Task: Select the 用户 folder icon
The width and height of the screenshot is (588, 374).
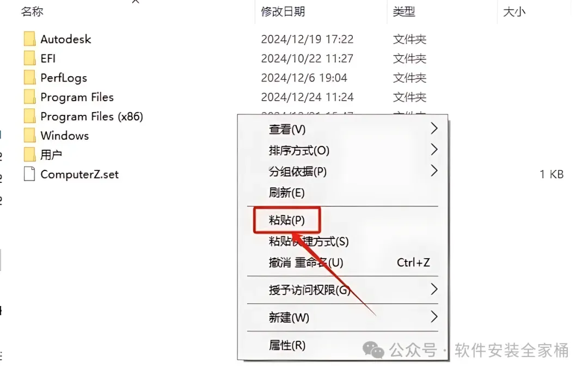Action: 29,155
